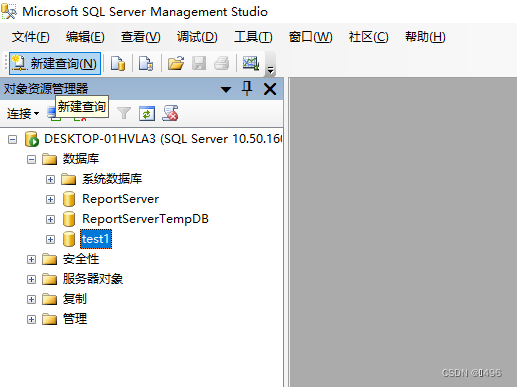This screenshot has width=517, height=387.
Task: Open the 文件(F) menu
Action: (31, 37)
